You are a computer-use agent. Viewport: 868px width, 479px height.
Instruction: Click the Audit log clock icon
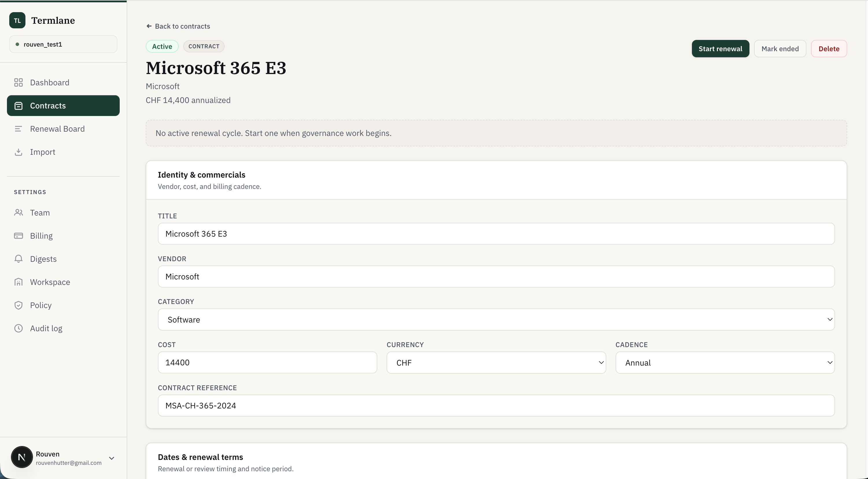(x=19, y=328)
